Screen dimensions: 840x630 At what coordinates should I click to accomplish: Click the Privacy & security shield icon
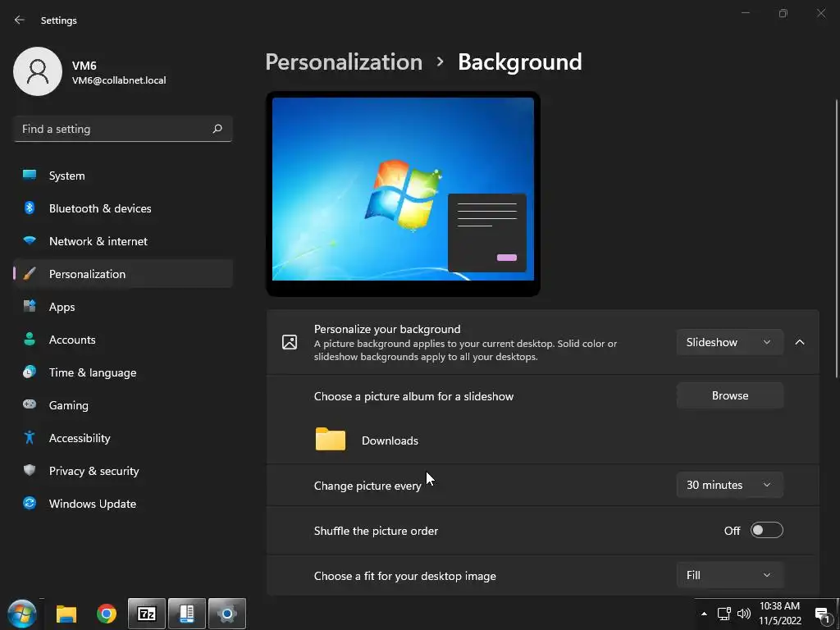30,470
